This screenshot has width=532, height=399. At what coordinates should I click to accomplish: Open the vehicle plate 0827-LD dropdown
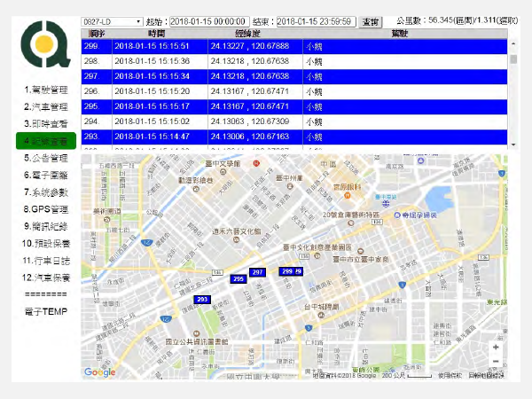tap(112, 21)
